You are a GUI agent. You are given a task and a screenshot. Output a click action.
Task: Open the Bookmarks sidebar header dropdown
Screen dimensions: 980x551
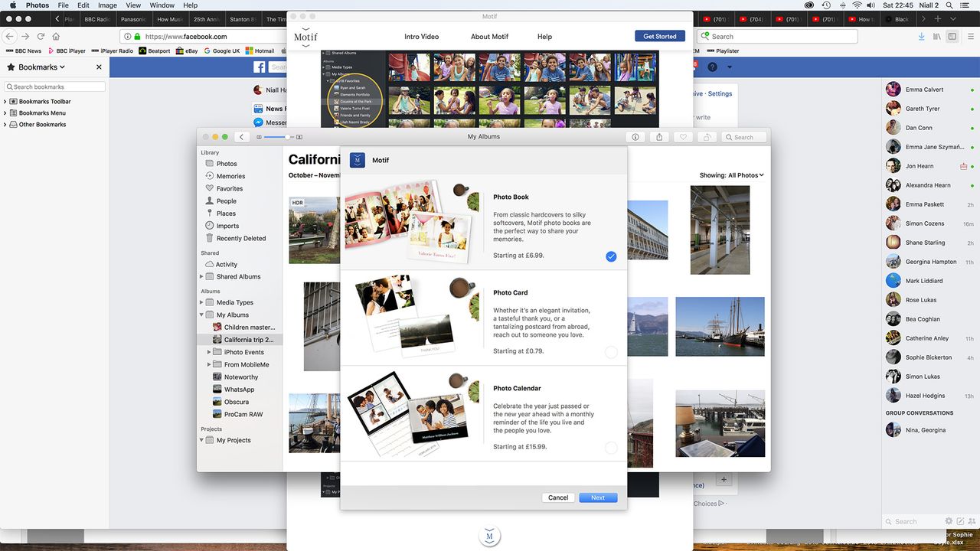coord(36,67)
